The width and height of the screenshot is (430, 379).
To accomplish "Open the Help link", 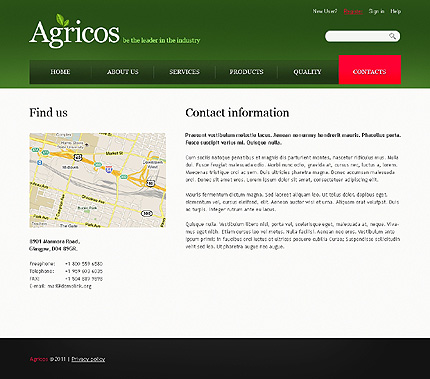I will 396,11.
